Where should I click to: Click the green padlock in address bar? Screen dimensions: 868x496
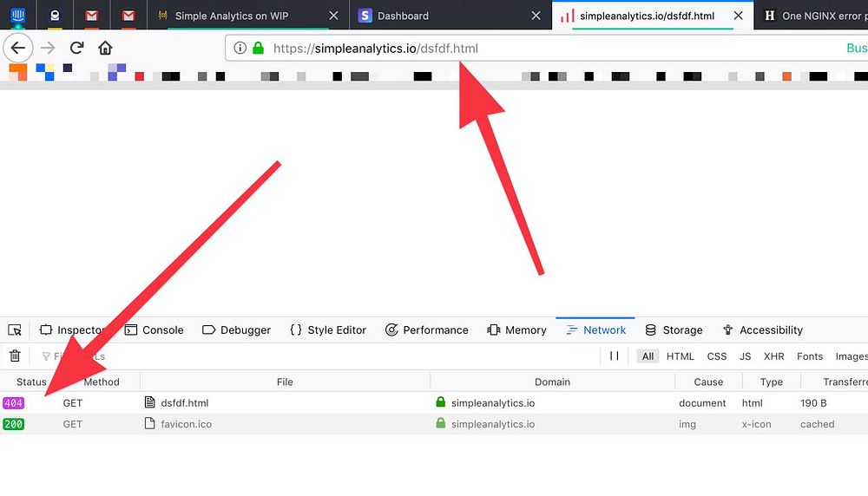click(x=258, y=48)
